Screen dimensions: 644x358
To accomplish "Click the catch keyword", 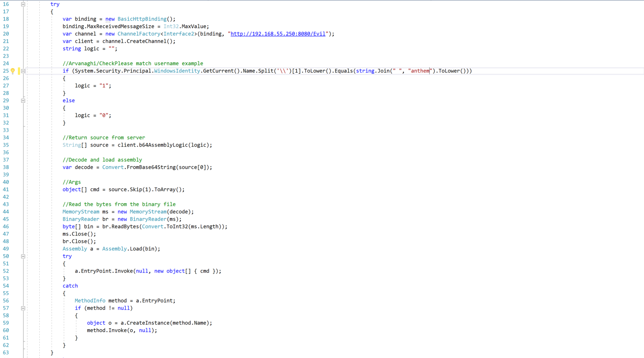I will pyautogui.click(x=70, y=286).
